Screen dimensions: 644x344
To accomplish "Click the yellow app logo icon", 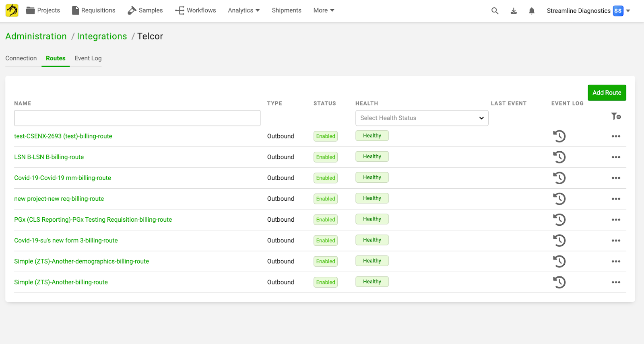I will [12, 10].
